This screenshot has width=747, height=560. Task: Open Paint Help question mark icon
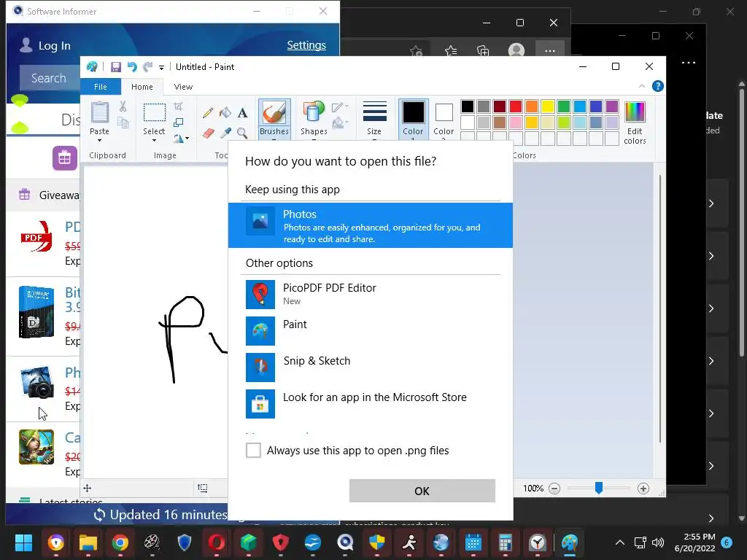(657, 86)
